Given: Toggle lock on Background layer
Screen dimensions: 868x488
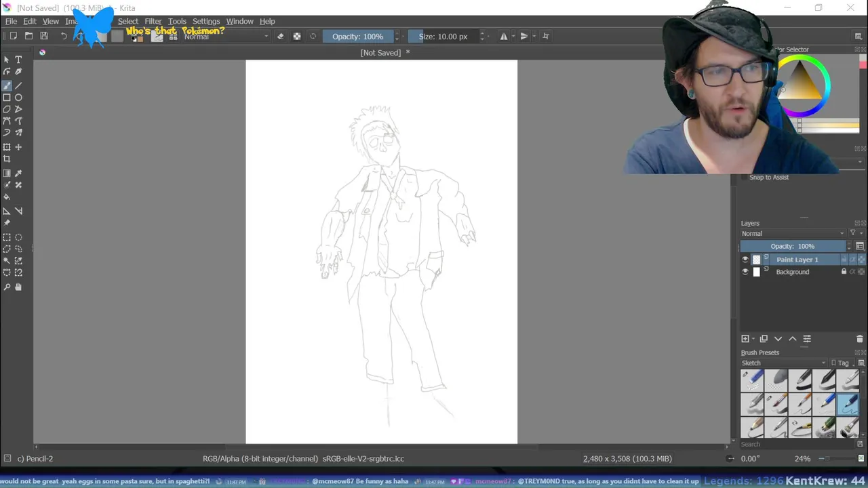Looking at the screenshot, I should click(x=844, y=272).
